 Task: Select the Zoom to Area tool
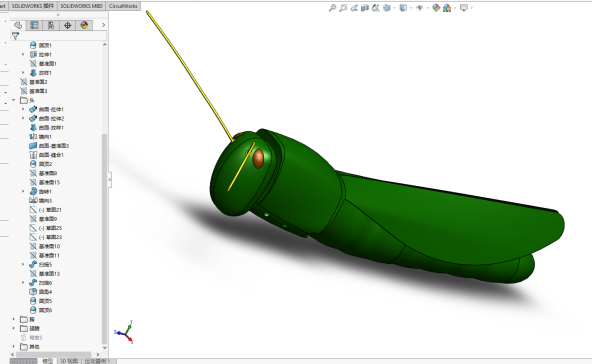[343, 8]
